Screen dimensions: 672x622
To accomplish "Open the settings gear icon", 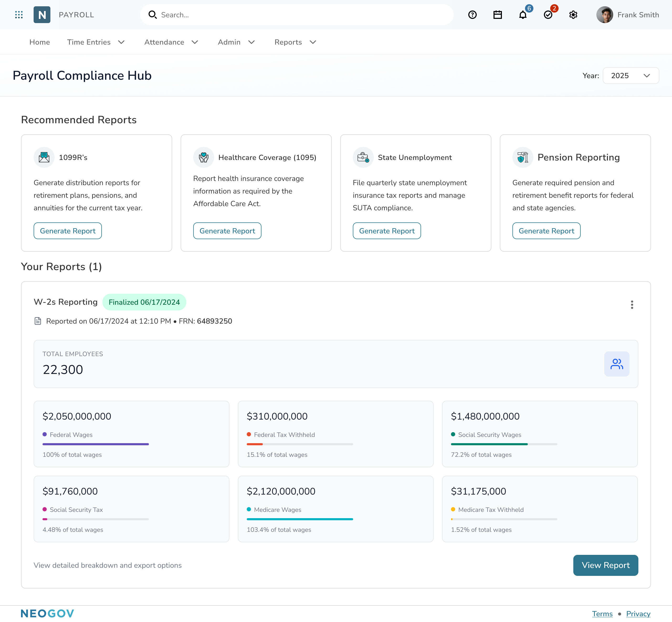I will pyautogui.click(x=573, y=14).
